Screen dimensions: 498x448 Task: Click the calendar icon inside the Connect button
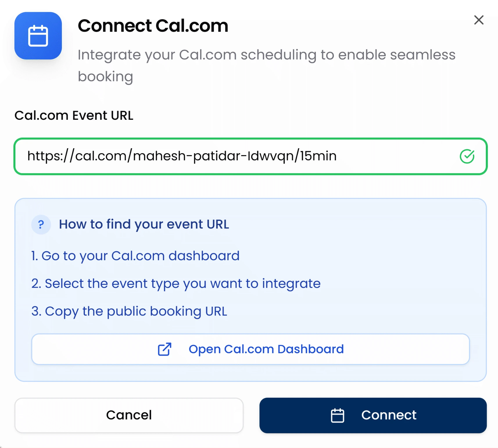(x=337, y=415)
